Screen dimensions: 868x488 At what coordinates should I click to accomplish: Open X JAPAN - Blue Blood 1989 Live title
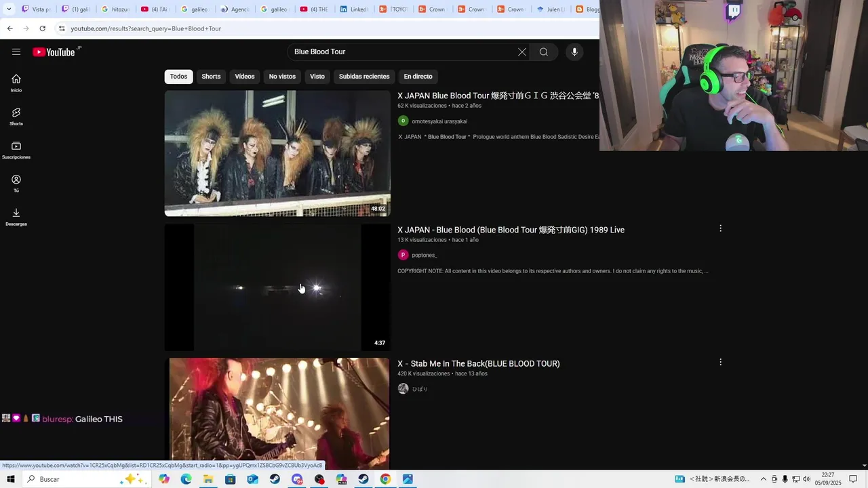pyautogui.click(x=511, y=230)
